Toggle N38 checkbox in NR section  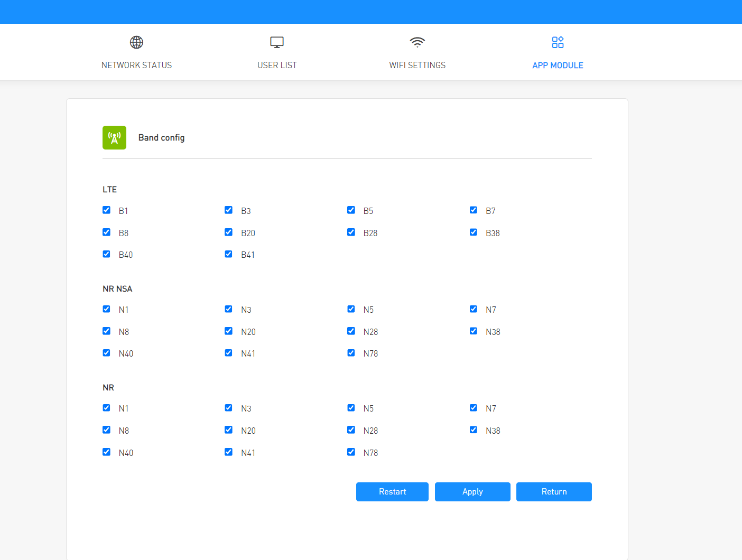point(474,430)
